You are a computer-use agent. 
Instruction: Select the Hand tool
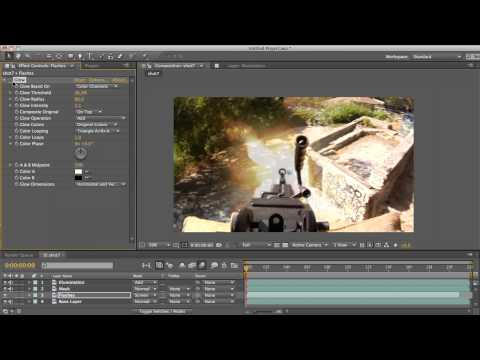(x=18, y=56)
